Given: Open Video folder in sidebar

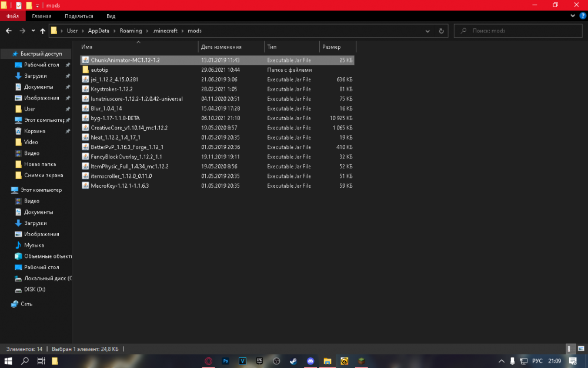Looking at the screenshot, I should pyautogui.click(x=31, y=142).
